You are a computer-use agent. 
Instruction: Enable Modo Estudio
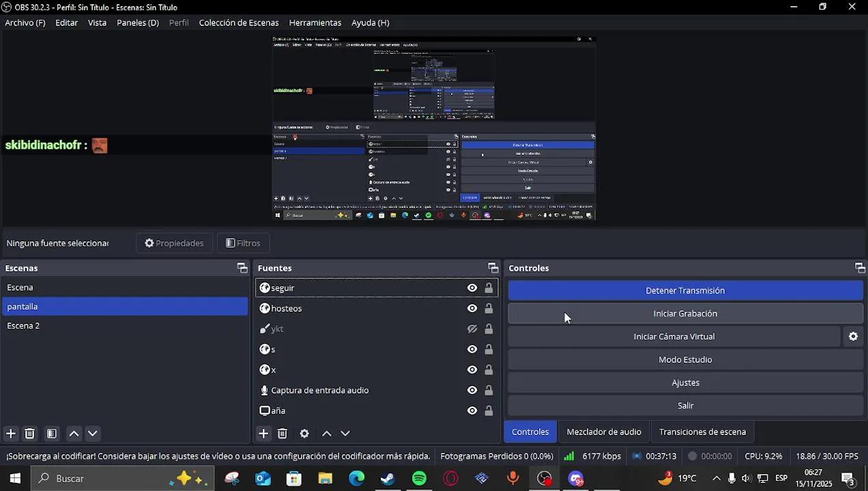686,359
